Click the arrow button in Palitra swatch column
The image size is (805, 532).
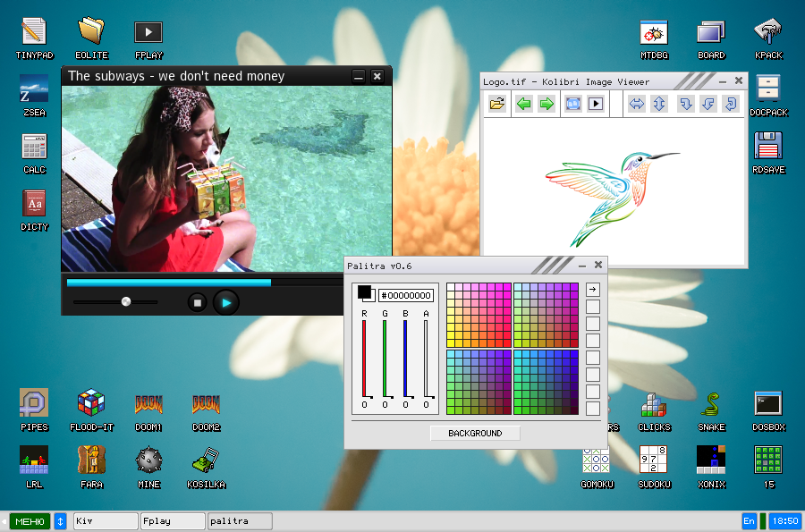(x=592, y=290)
